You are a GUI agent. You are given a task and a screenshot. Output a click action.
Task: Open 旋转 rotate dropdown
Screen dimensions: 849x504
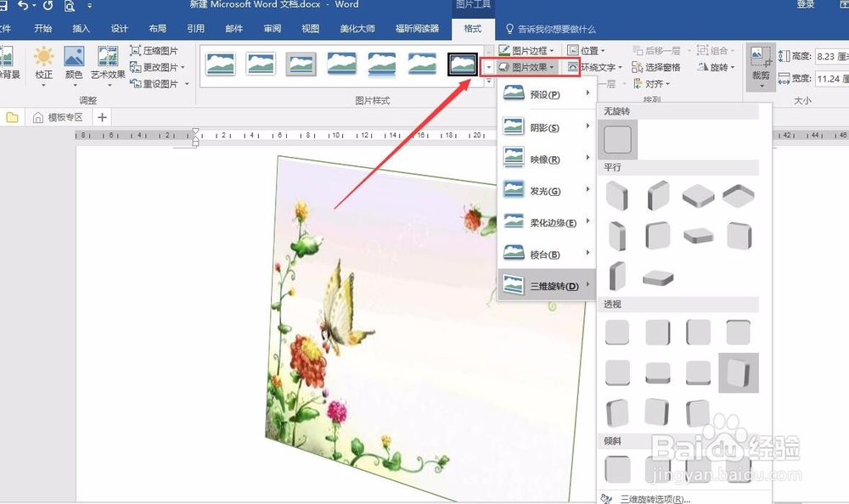coord(716,67)
